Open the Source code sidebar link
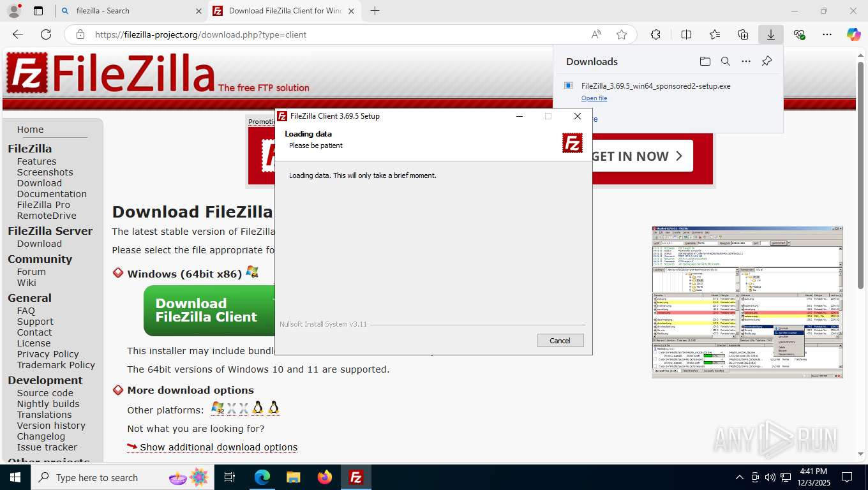The image size is (868, 490). (x=45, y=393)
